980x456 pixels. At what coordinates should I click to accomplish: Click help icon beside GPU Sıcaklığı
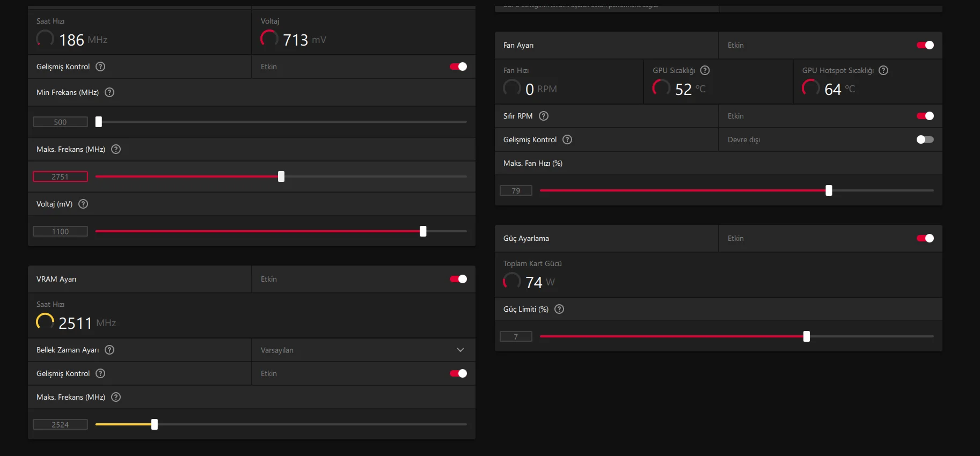click(x=705, y=70)
